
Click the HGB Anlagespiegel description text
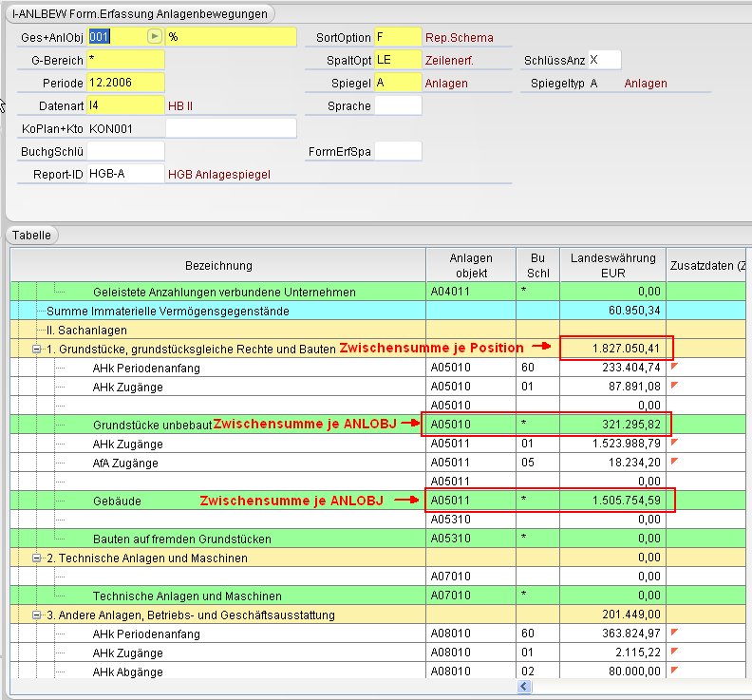coord(219,174)
